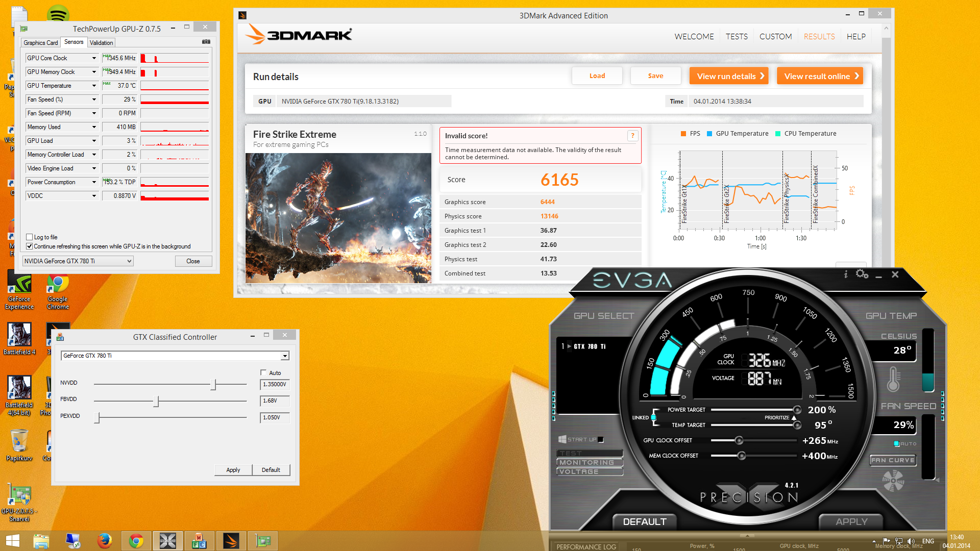This screenshot has height=551, width=980.
Task: Open the TESTS menu in 3DMark
Action: pyautogui.click(x=737, y=37)
